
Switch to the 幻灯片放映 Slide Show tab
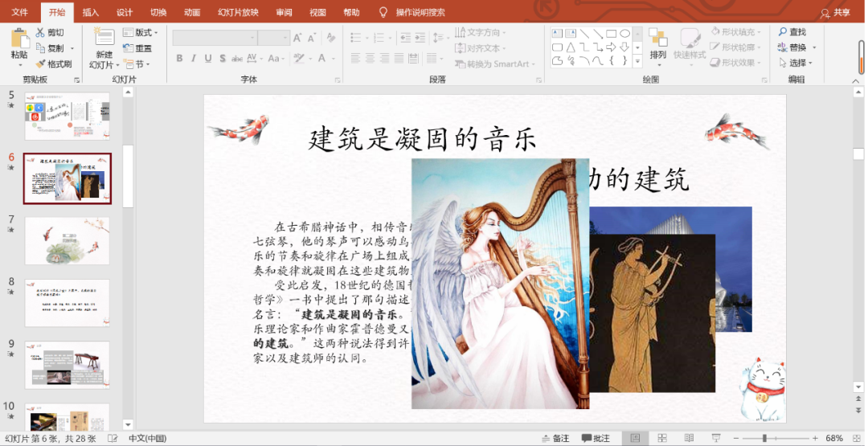[x=238, y=12]
